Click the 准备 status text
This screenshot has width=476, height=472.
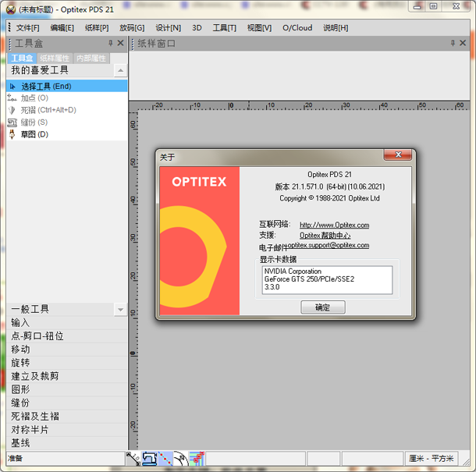(x=15, y=458)
